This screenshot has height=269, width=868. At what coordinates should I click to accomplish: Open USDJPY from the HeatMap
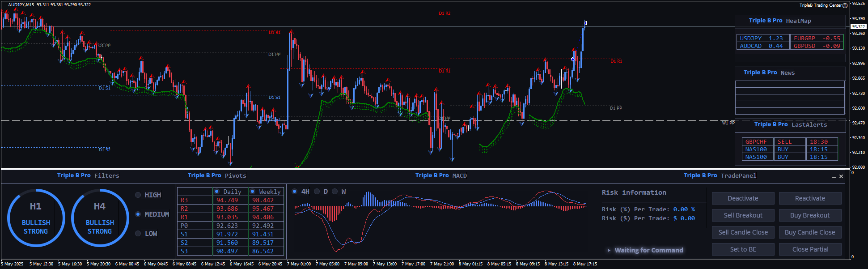coord(762,38)
